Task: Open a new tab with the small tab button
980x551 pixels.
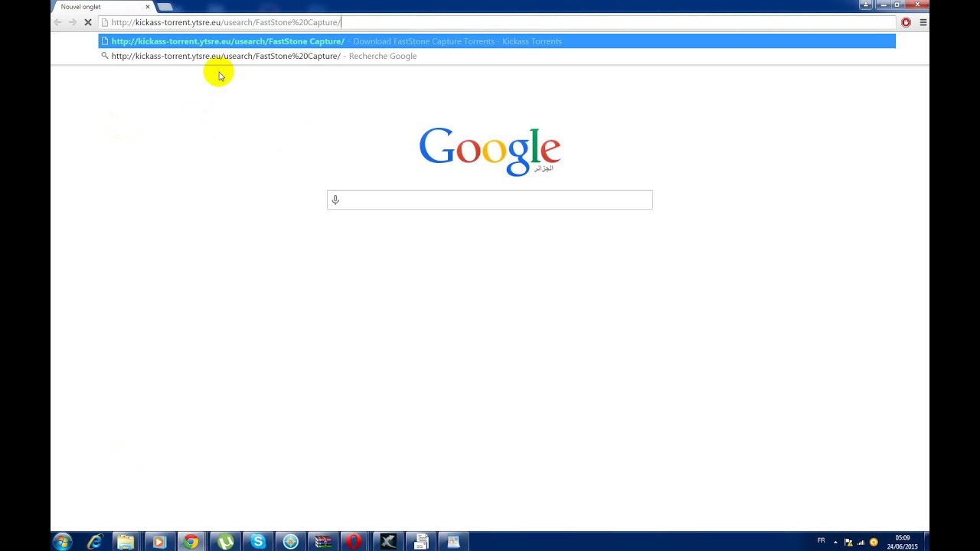Action: (x=165, y=7)
